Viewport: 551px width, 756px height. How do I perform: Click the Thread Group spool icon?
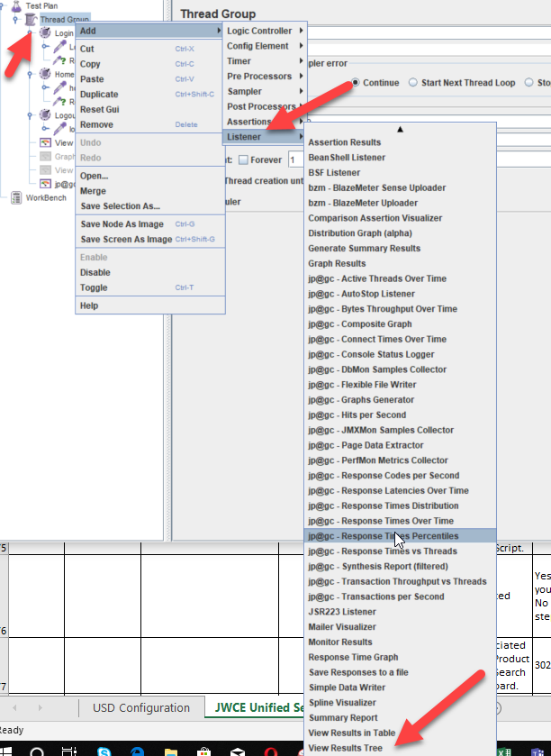pyautogui.click(x=31, y=19)
